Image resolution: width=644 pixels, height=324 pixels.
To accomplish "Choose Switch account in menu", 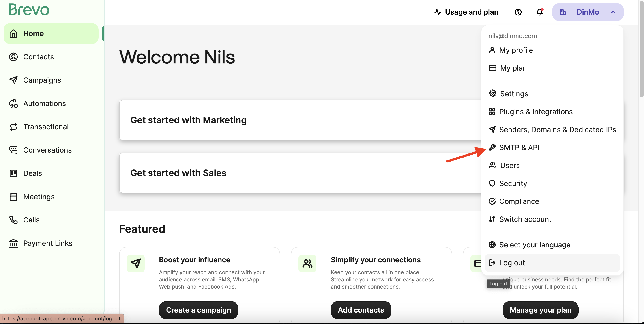I will 525,219.
